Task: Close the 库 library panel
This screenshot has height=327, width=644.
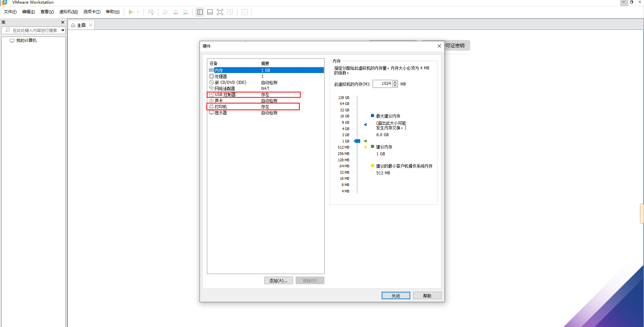Action: 63,22
